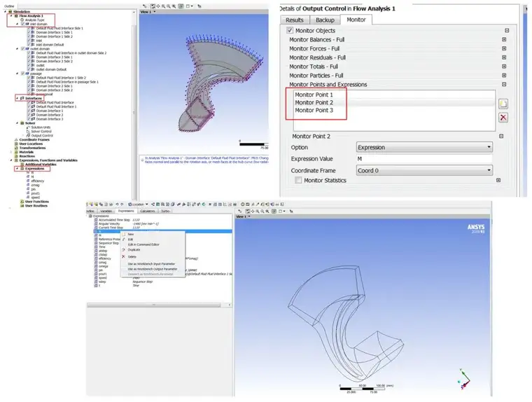Click the axis triad in the lower viewer

(x=464, y=380)
